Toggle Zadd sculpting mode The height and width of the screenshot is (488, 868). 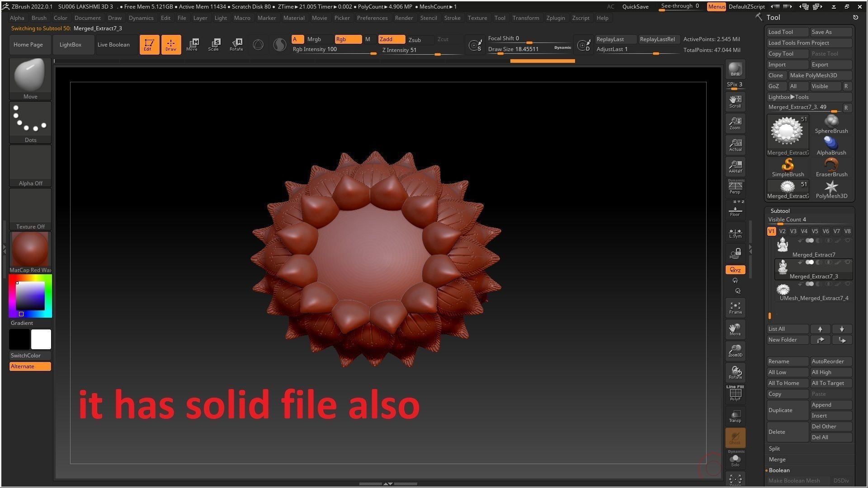pyautogui.click(x=391, y=39)
